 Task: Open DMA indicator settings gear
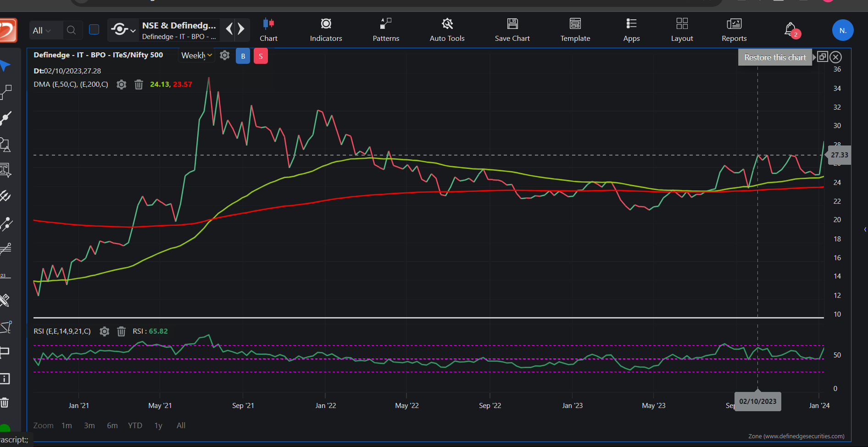(121, 84)
